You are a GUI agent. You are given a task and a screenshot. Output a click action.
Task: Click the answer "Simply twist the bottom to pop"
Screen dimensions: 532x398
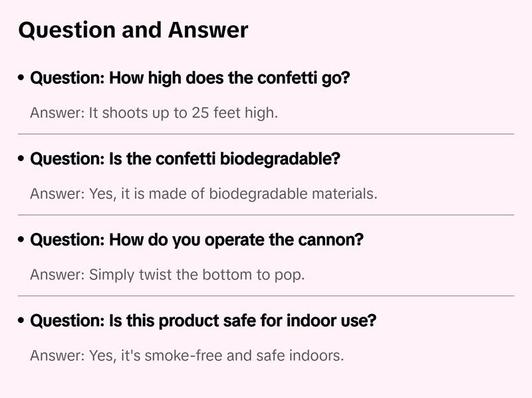point(167,275)
